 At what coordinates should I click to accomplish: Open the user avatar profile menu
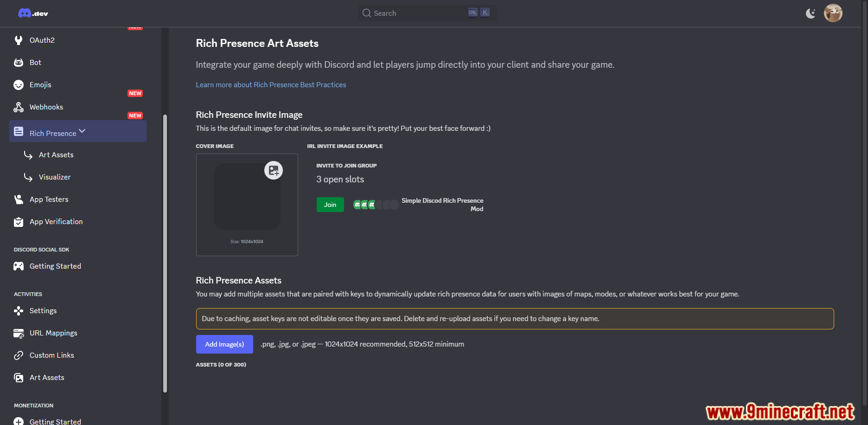833,13
